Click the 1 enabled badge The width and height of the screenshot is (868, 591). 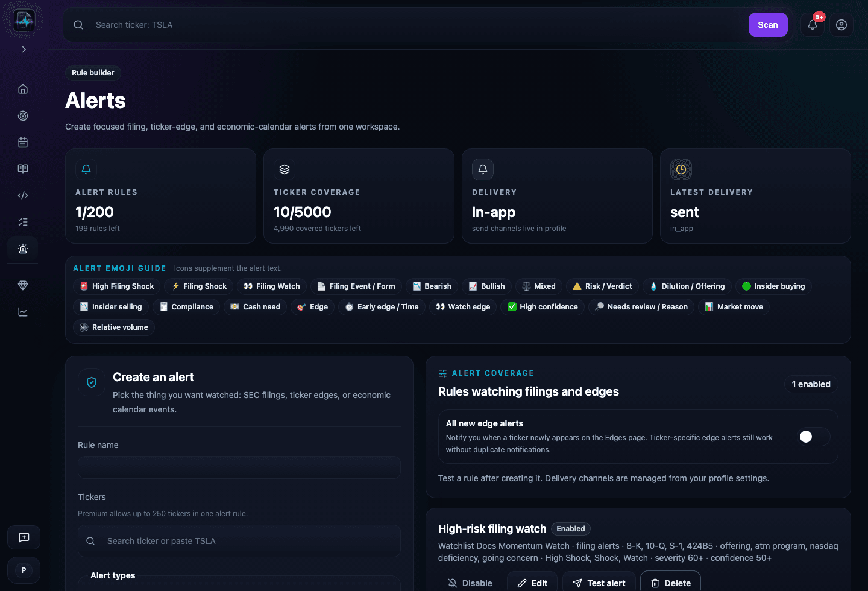(811, 384)
